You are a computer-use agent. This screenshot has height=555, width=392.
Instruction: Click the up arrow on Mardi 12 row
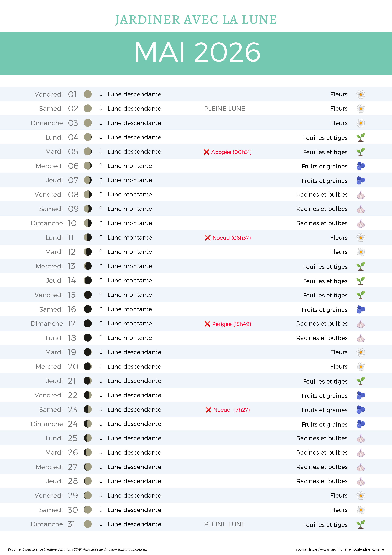click(x=101, y=252)
